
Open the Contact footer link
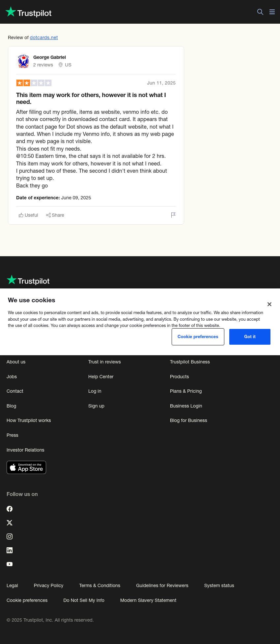(15, 391)
